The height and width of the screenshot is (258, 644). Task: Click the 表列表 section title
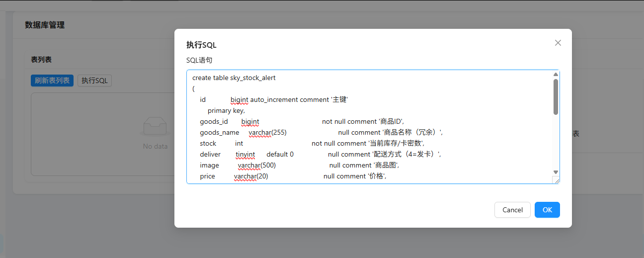point(41,60)
